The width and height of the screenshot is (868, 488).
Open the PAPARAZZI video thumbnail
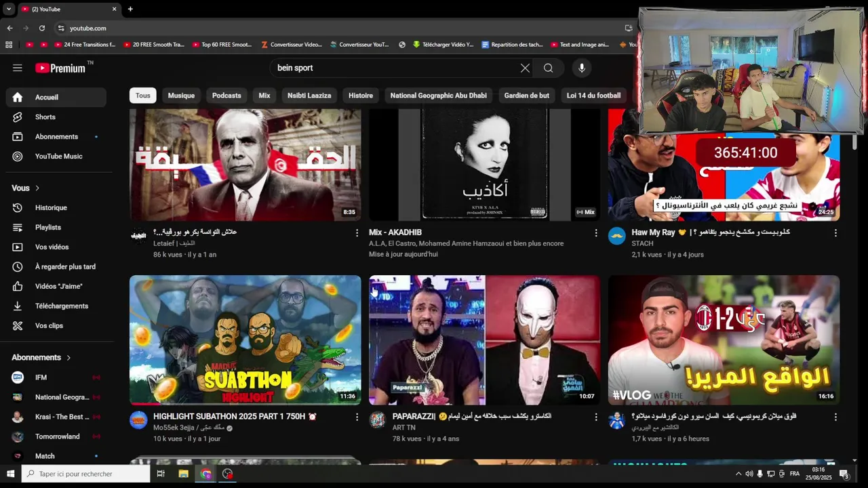click(484, 340)
